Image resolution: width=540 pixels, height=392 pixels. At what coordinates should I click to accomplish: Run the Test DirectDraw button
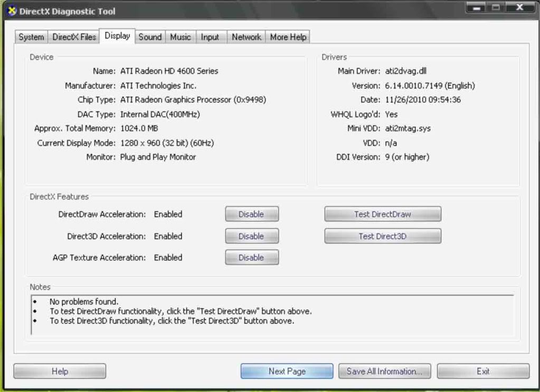[383, 214]
